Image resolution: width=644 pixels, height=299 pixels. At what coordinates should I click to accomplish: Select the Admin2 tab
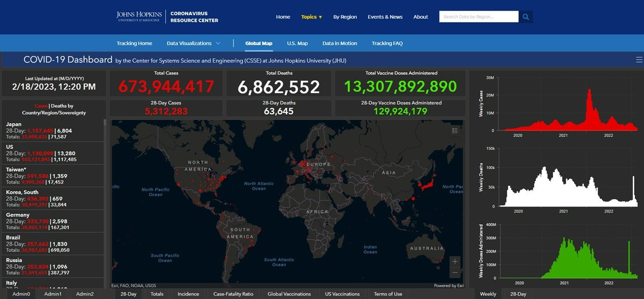click(x=85, y=294)
